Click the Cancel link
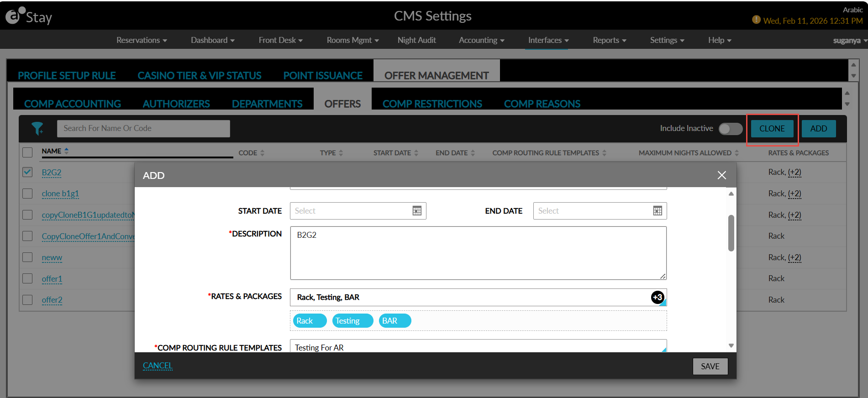Screen dimensions: 868x398 [158, 366]
